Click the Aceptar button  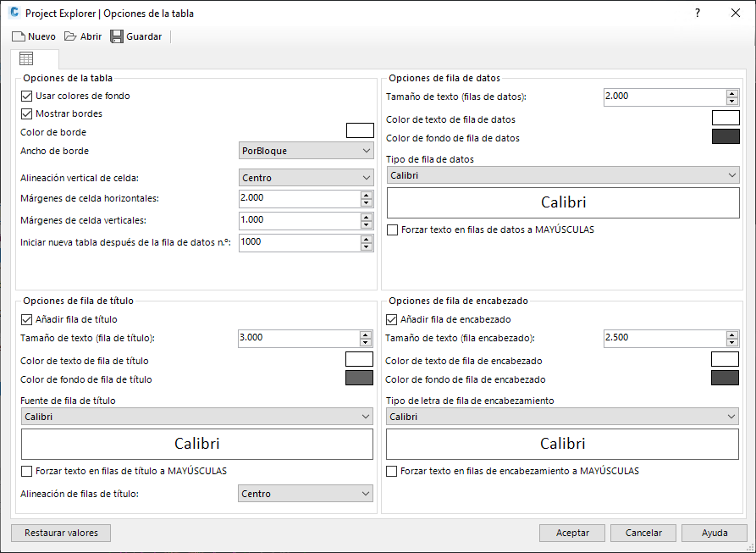coord(572,534)
